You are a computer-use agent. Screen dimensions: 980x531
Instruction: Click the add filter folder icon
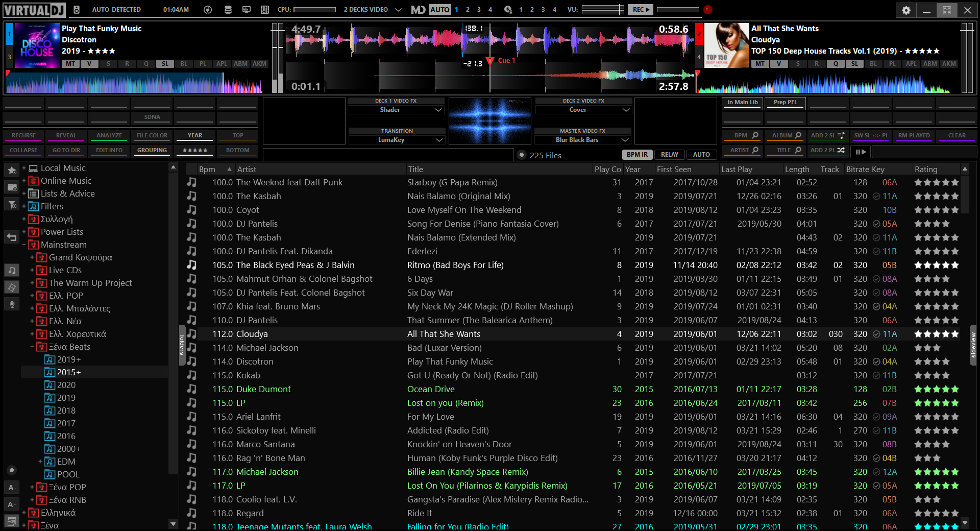(12, 205)
